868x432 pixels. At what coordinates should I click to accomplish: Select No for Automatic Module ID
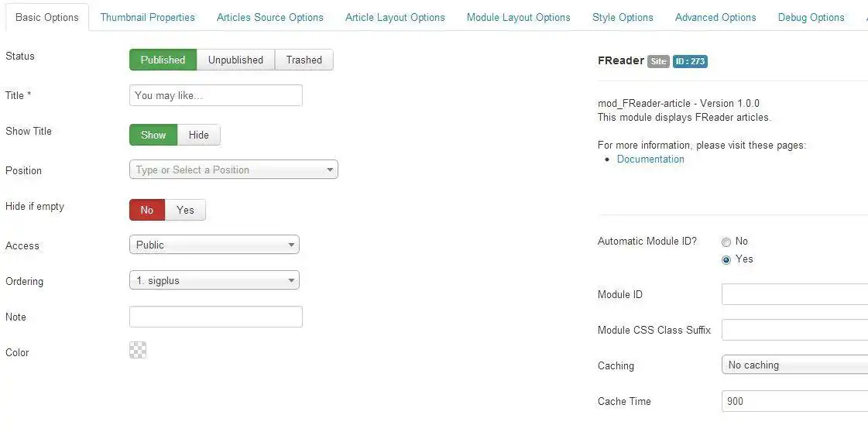[726, 242]
